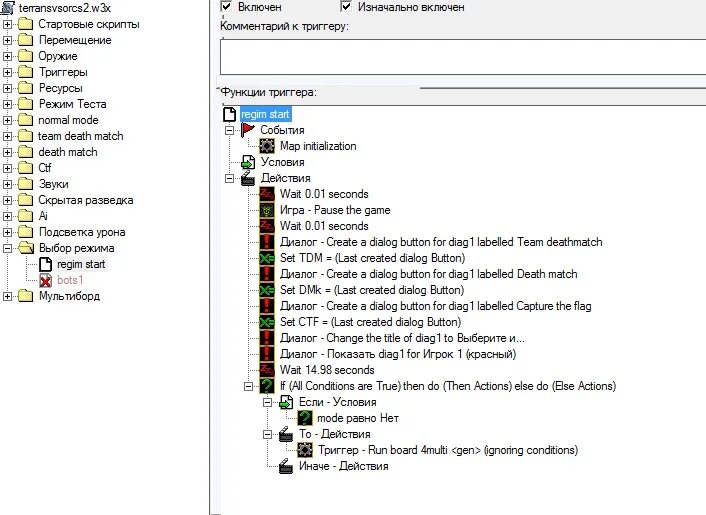706x515 pixels.
Task: Click the page icon beside highlighted regim start header
Action: tap(230, 114)
